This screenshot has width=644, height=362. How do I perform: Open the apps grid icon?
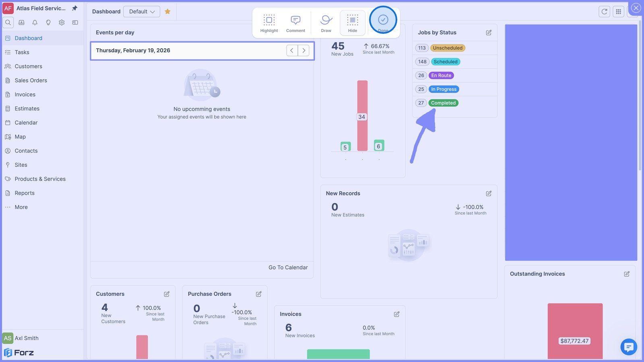(618, 12)
